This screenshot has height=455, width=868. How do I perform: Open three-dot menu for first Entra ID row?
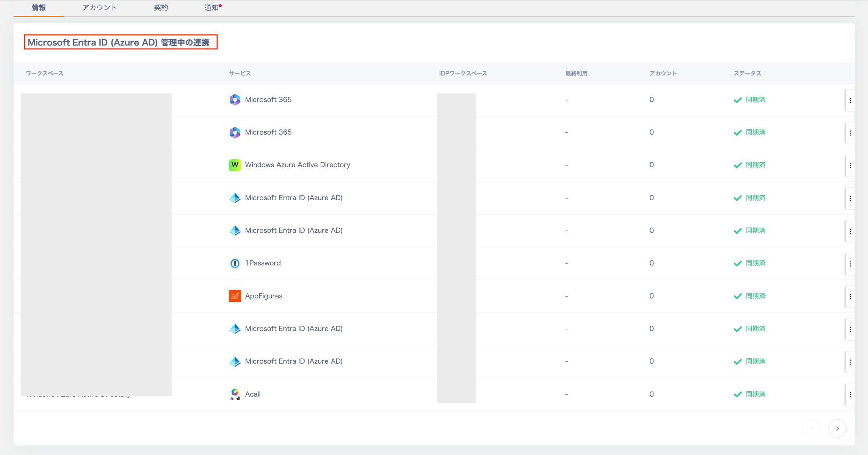851,198
